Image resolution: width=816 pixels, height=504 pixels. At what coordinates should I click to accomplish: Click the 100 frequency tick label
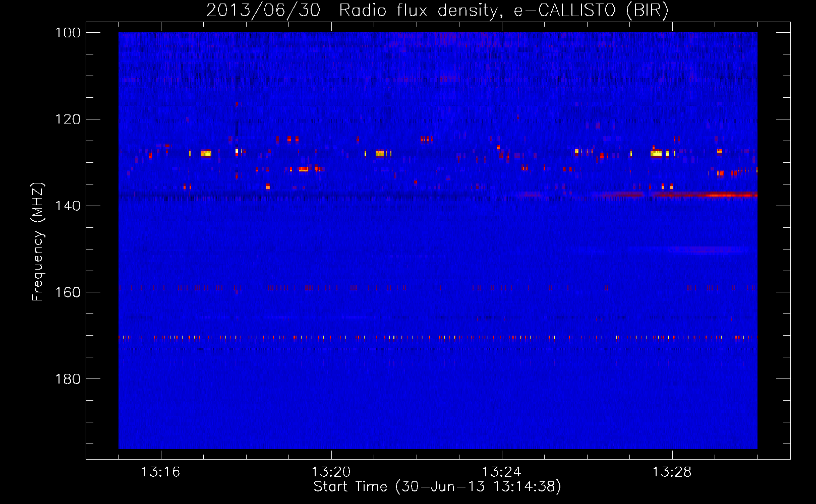click(x=68, y=33)
